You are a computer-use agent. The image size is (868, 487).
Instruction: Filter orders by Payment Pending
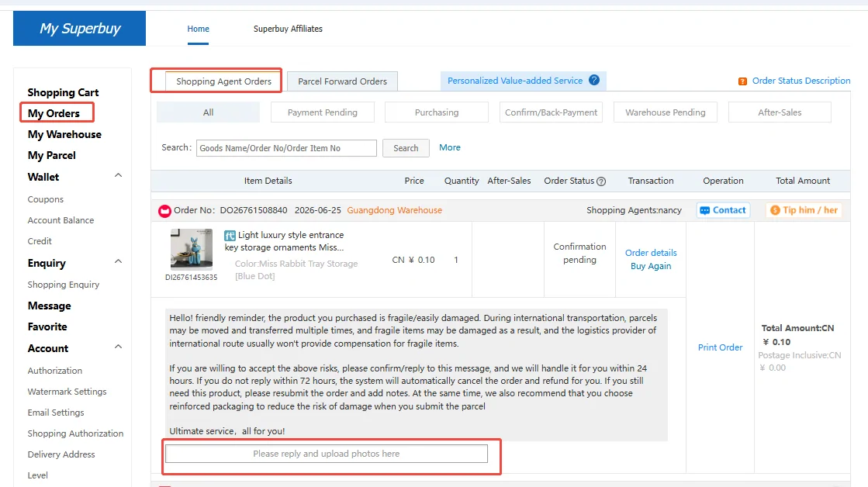pyautogui.click(x=323, y=112)
